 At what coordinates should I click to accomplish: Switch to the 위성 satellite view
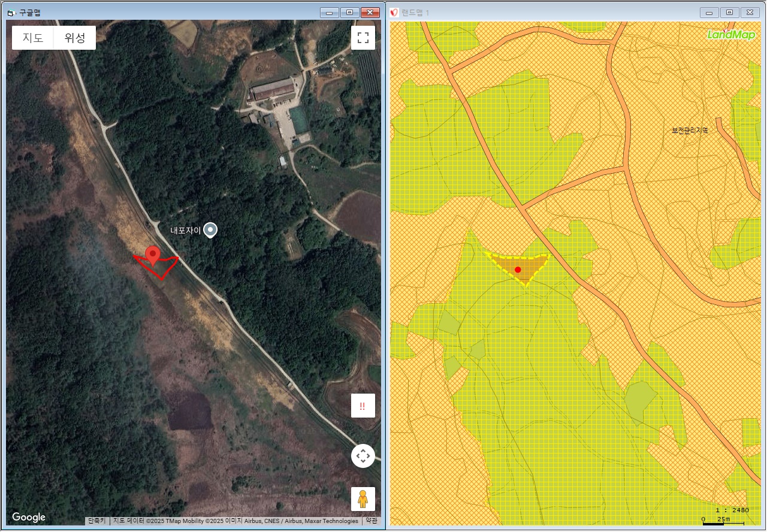tap(75, 38)
